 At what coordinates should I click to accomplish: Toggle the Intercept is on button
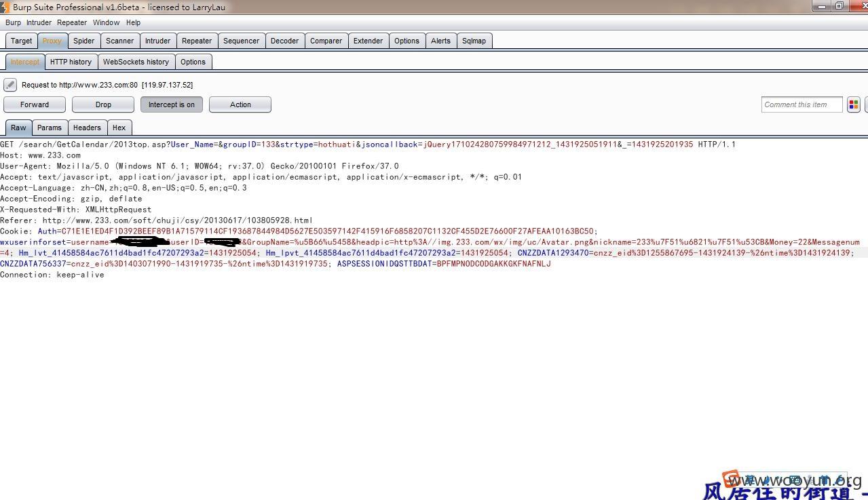[172, 104]
